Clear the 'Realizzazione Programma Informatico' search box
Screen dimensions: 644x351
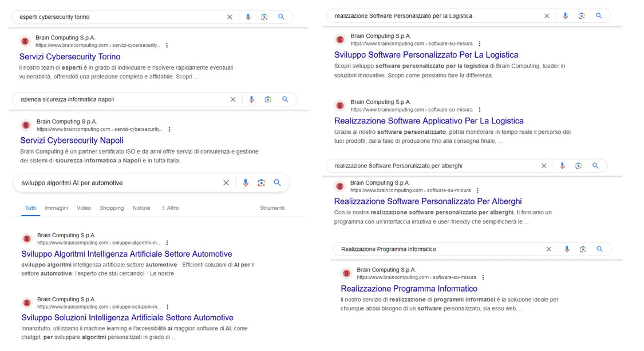(549, 249)
